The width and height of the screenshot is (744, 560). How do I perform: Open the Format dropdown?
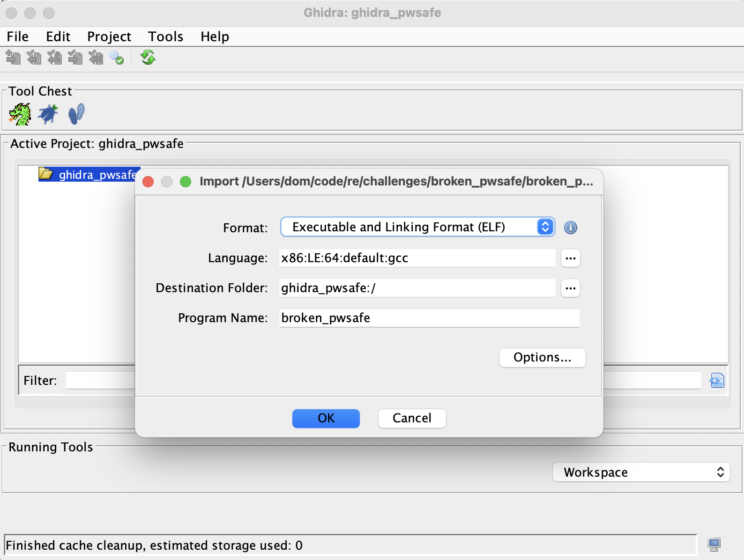pyautogui.click(x=418, y=227)
